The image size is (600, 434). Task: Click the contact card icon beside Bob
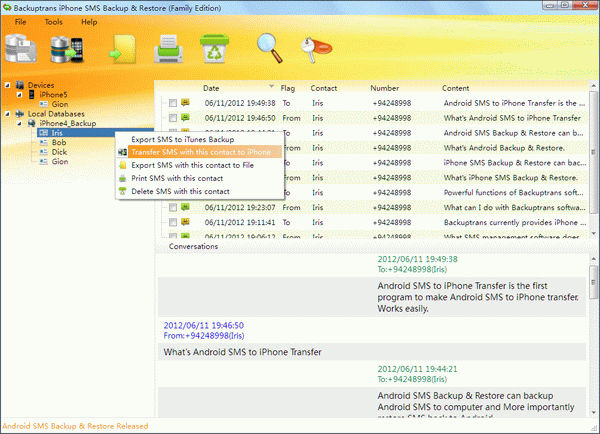tap(44, 142)
